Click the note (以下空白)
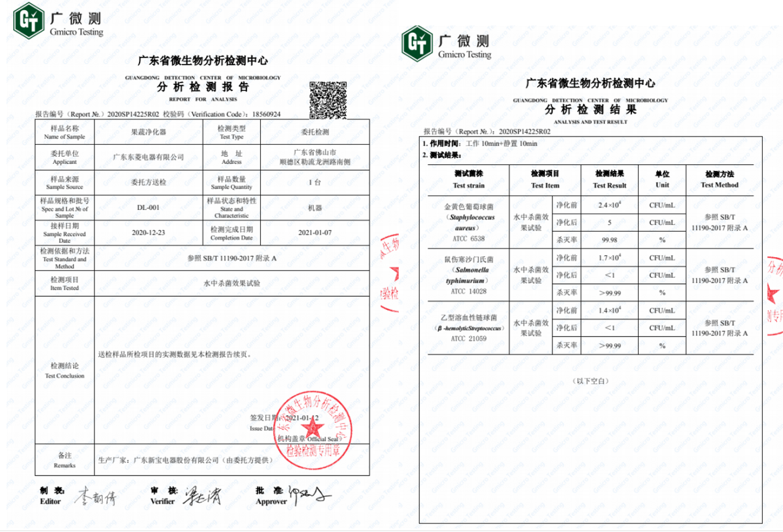Viewport: 783px width, 532px height. coord(591,381)
